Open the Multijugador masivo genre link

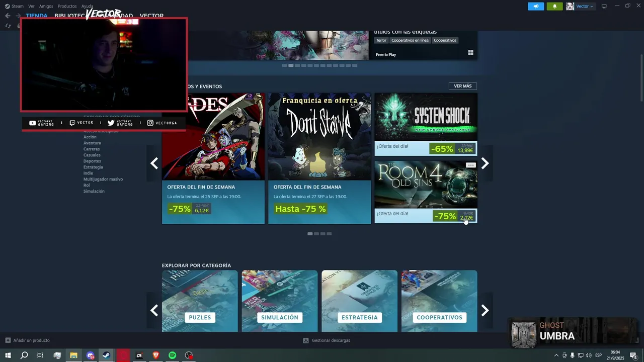[x=103, y=179]
